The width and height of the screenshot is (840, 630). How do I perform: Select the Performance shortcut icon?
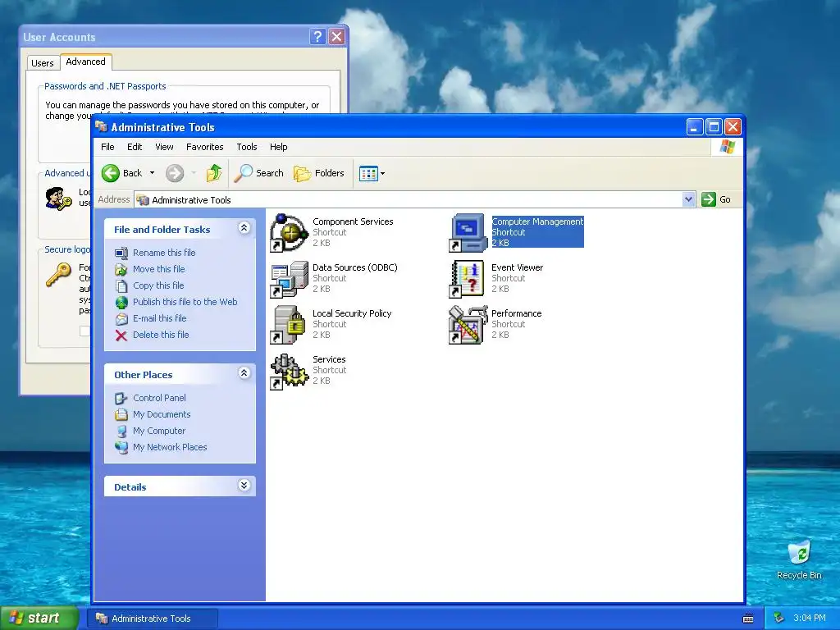pyautogui.click(x=468, y=325)
